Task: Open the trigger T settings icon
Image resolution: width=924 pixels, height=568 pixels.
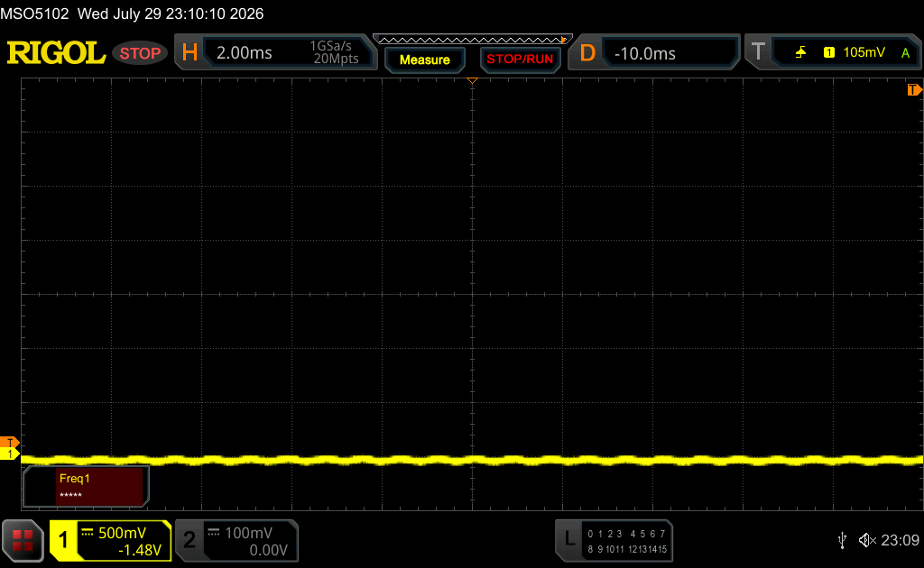Action: tap(758, 52)
